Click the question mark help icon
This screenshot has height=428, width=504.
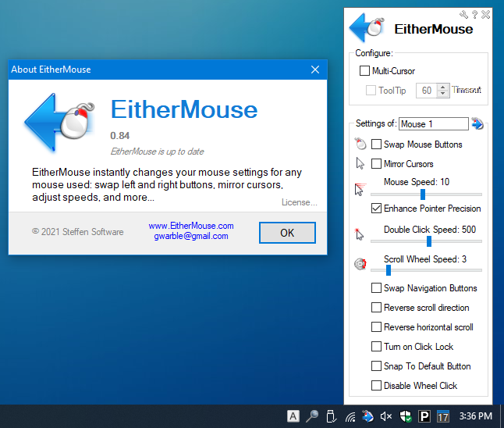[474, 14]
